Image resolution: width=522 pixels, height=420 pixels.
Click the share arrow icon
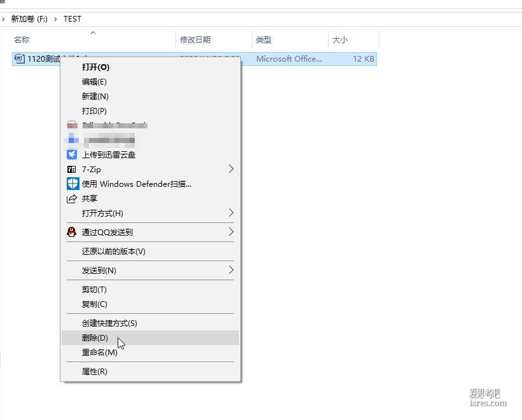pyautogui.click(x=72, y=199)
